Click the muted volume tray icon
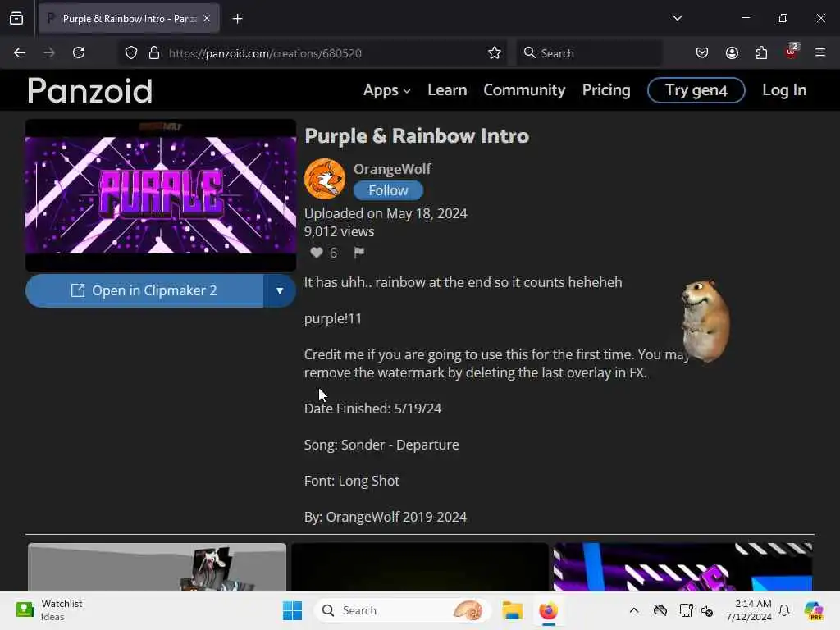Viewport: 840px width, 630px height. [707, 610]
